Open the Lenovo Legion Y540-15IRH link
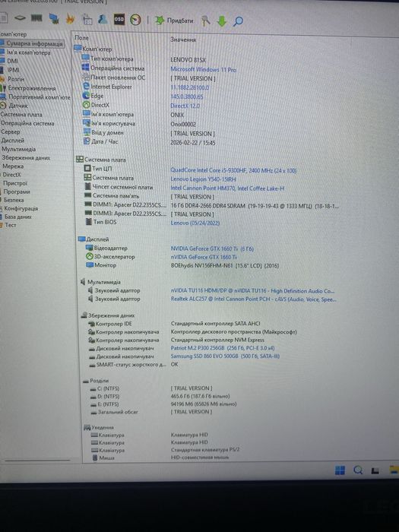Screen dimensions: 399x532 (203, 179)
